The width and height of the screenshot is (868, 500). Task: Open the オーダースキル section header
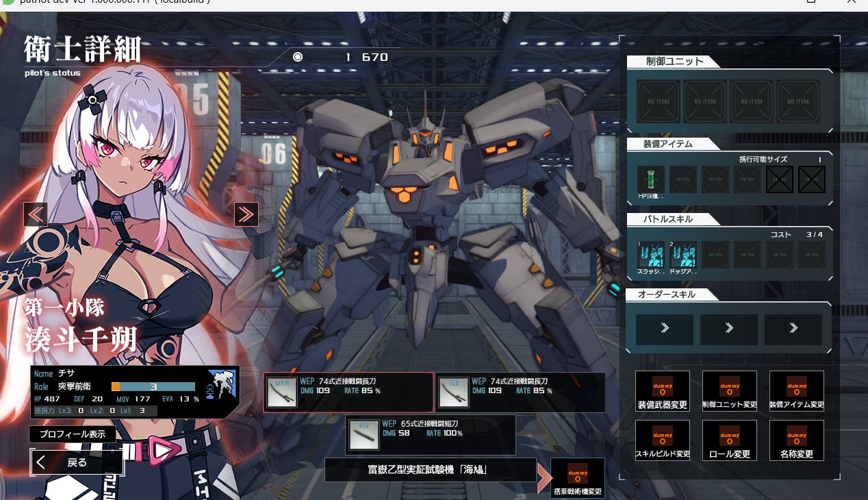[674, 295]
